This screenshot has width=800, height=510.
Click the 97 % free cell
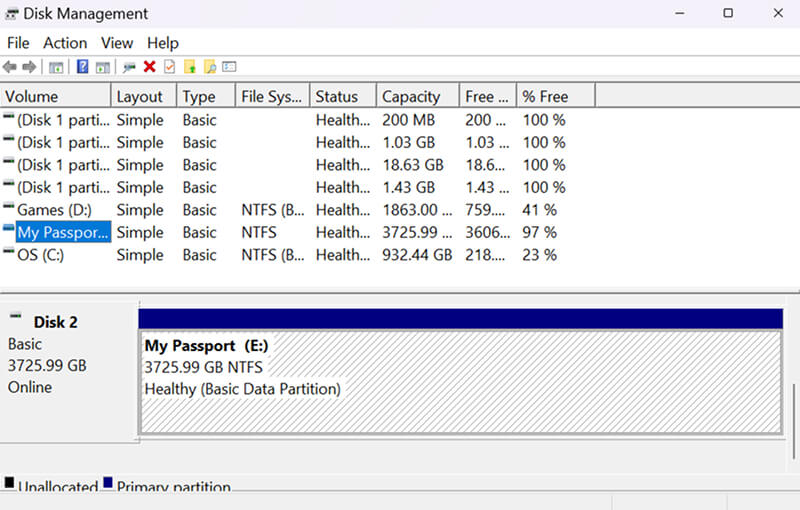[539, 233]
